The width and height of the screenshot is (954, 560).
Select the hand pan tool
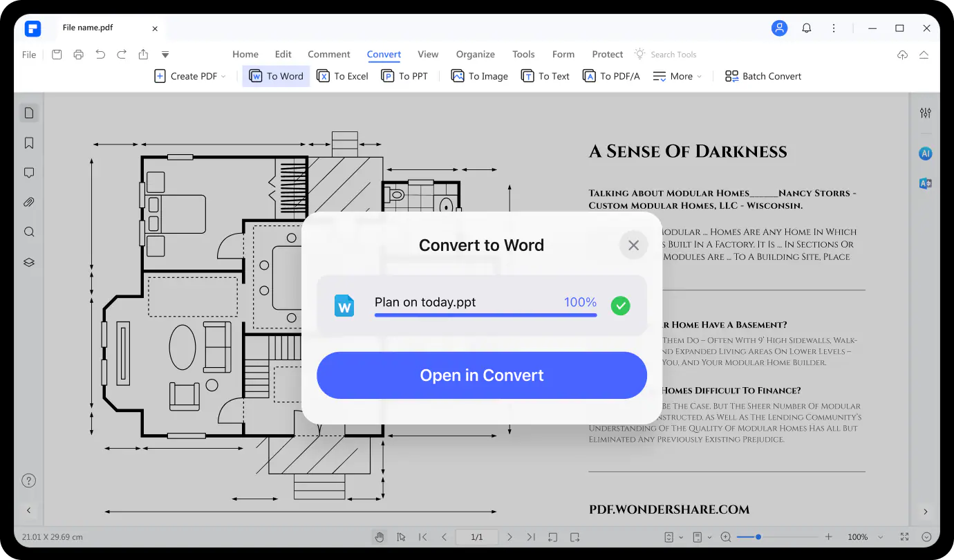click(x=380, y=537)
